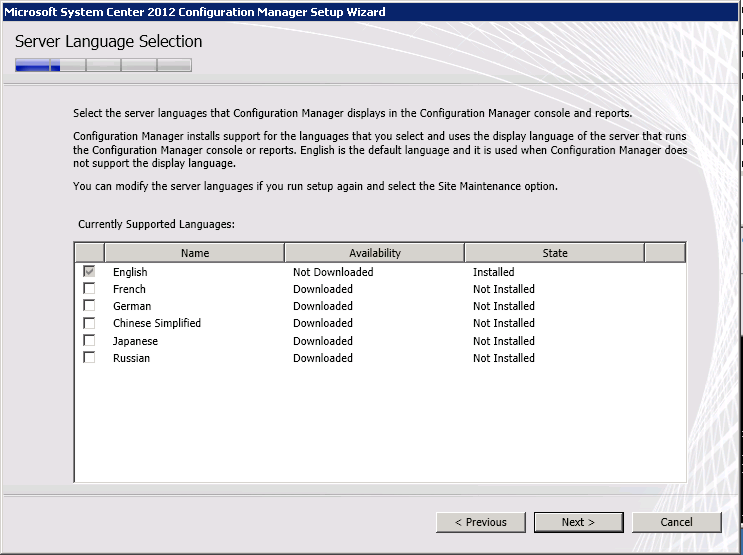The width and height of the screenshot is (743, 555).
Task: Sort by the Name column header
Action: (x=195, y=253)
